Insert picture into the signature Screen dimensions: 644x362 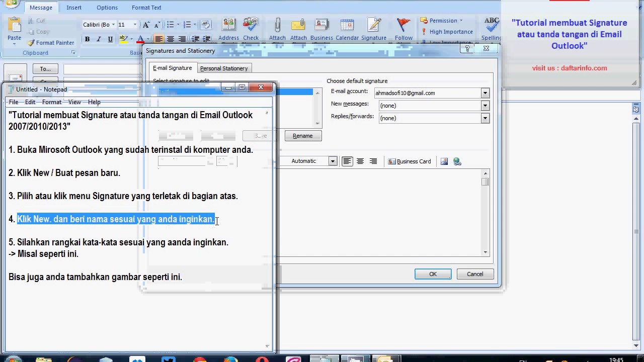[x=444, y=161]
